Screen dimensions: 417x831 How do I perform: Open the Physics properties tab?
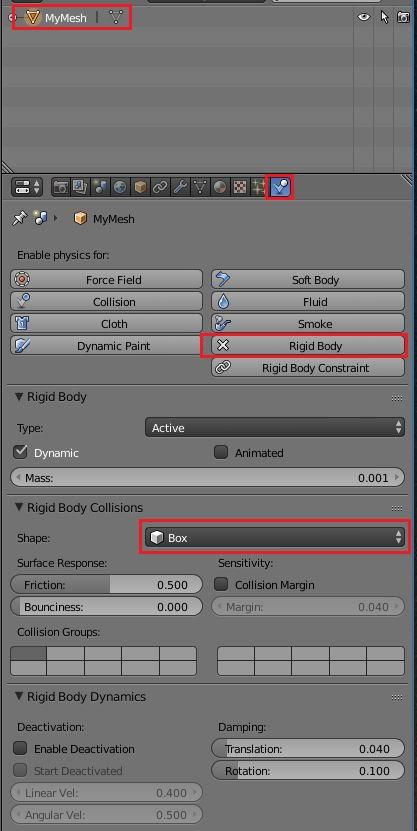280,187
